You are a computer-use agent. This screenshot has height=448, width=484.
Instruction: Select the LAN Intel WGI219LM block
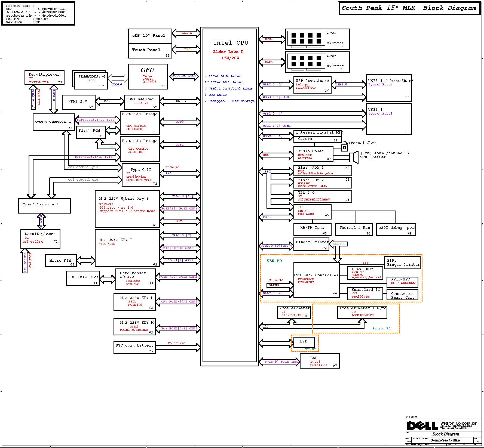tap(320, 361)
